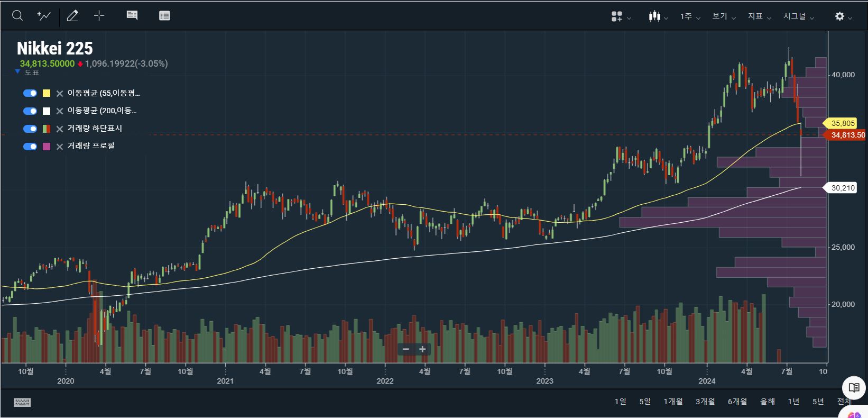
Task: Click the yellow 55 moving average color swatch
Action: coord(47,93)
